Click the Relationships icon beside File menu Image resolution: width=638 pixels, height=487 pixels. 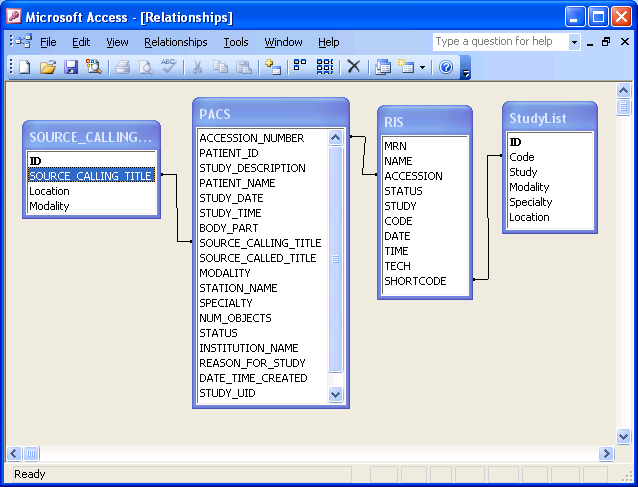tap(23, 41)
